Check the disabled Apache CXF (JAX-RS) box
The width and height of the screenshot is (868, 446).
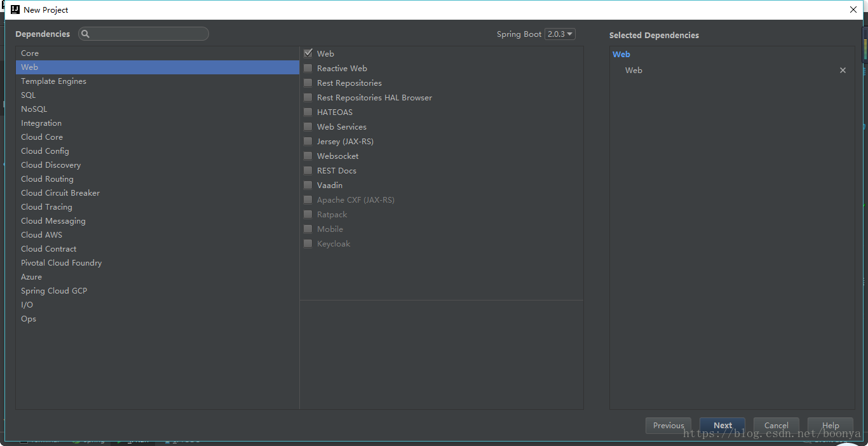(308, 199)
